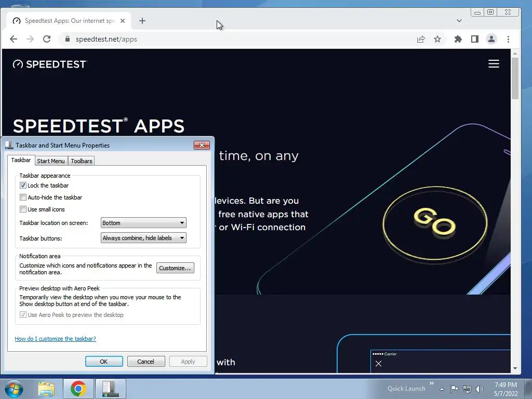Enable Auto-hide the taskbar

23,197
